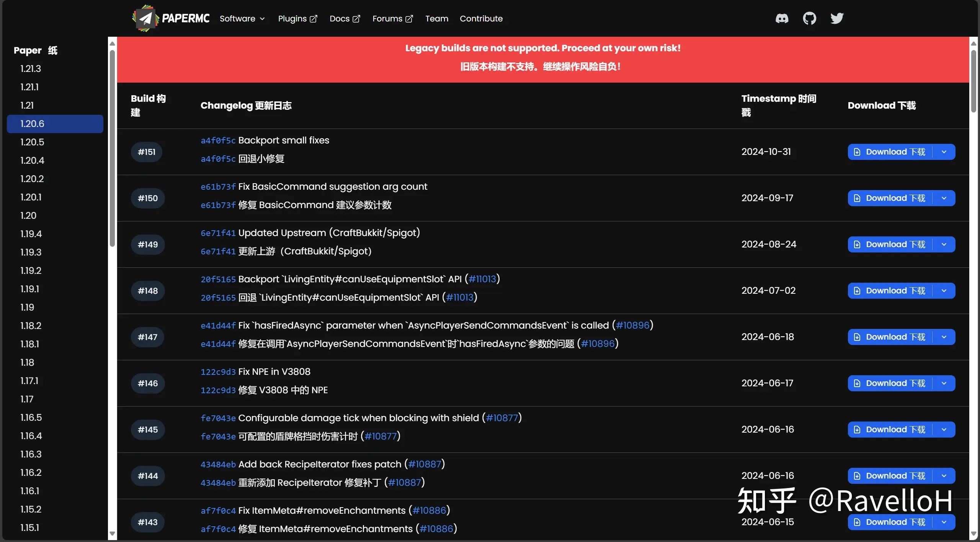The image size is (980, 542).
Task: Open the Discord icon link
Action: tap(782, 18)
